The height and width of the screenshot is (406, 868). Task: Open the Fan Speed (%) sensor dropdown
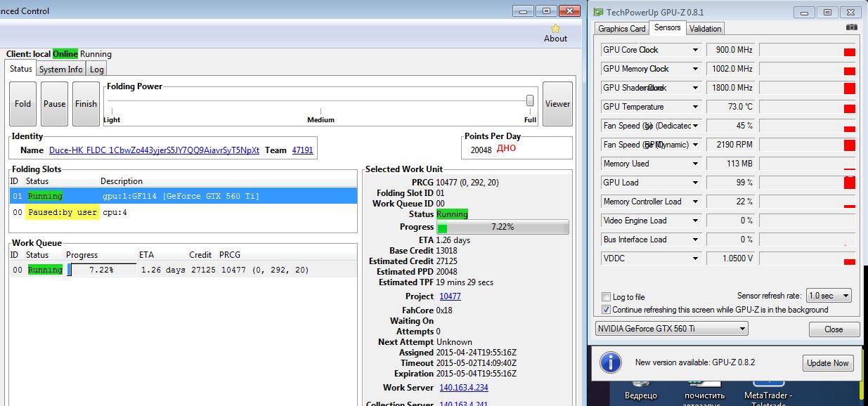tap(695, 126)
